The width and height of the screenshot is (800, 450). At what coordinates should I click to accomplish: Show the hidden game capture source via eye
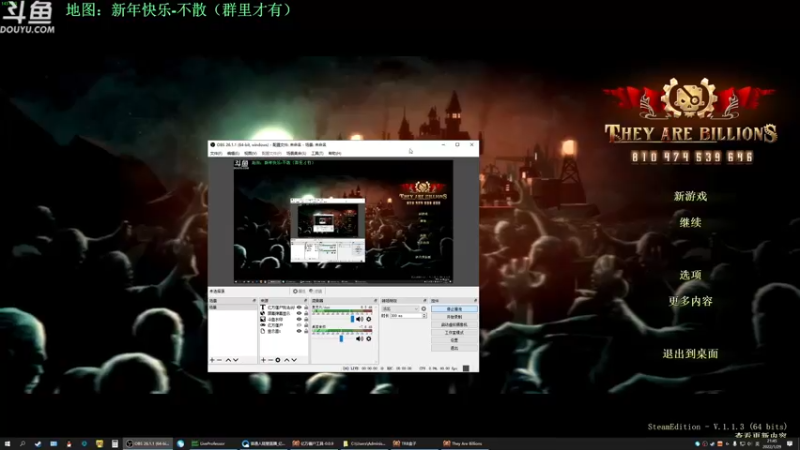coord(299,325)
